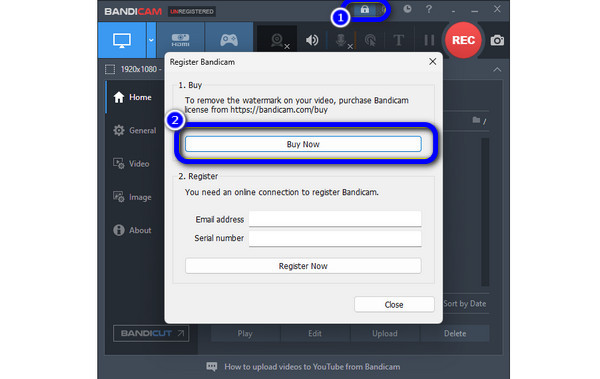Click the Upload button in Bandicam
Screen dimensions: 600x379
click(x=385, y=333)
